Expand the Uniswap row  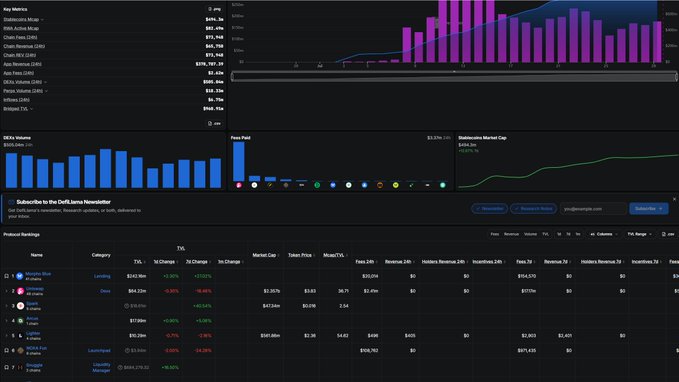6,291
